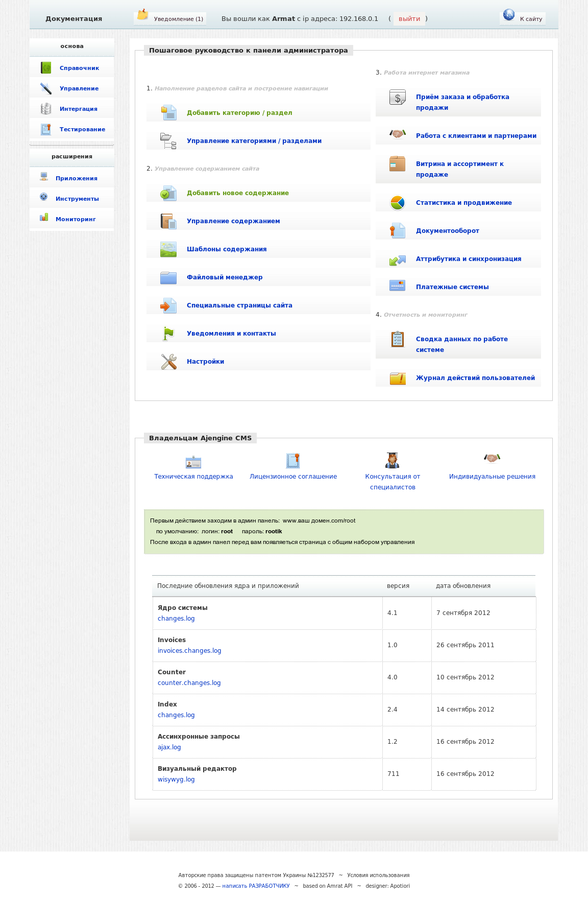Click the database icon beside Интеграция
Viewport: 588px width, 898px height.
[x=46, y=108]
